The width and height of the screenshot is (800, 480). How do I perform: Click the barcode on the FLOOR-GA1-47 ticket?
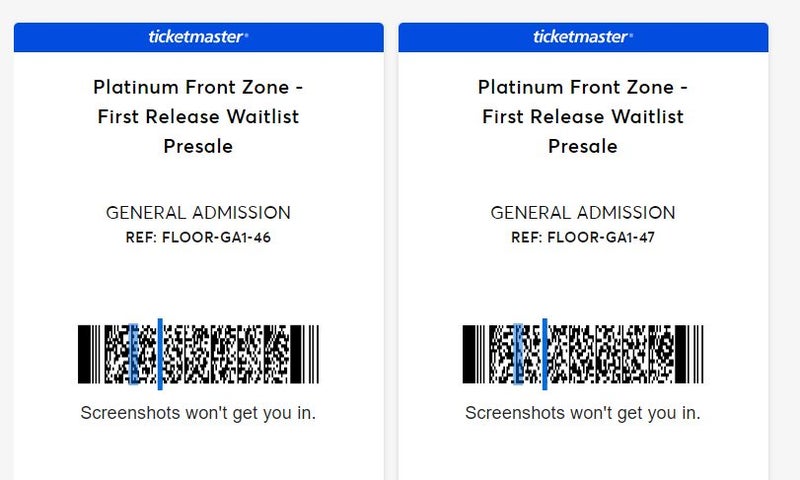point(583,354)
